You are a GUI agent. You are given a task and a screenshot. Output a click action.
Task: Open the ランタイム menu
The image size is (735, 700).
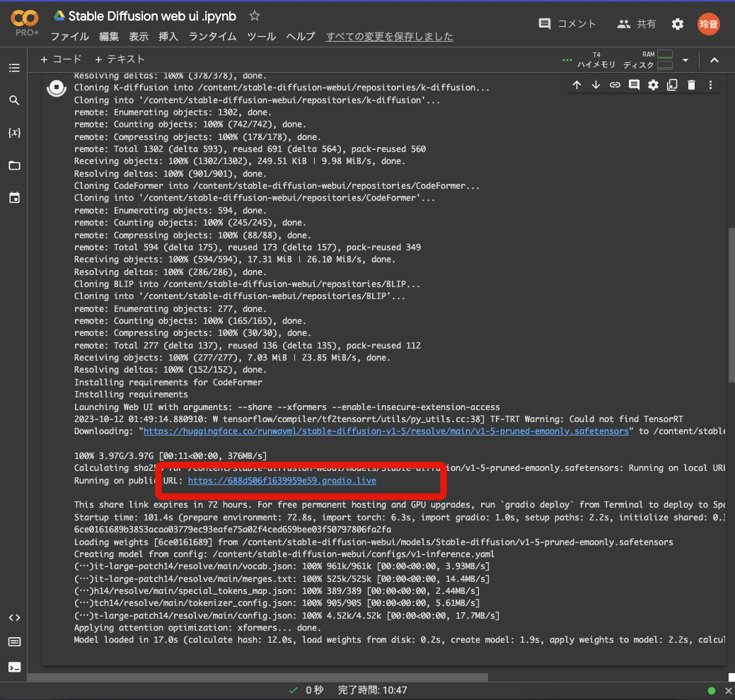pos(212,37)
